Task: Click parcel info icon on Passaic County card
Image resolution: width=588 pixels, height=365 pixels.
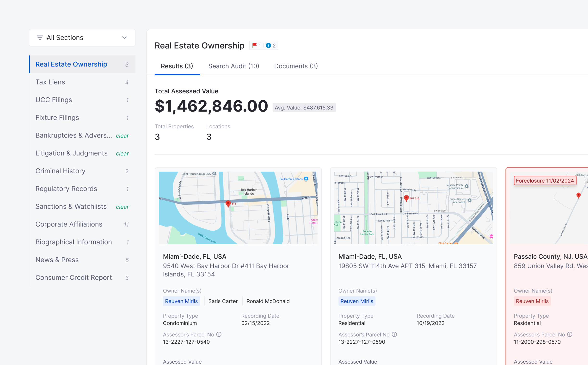Action: click(x=570, y=334)
